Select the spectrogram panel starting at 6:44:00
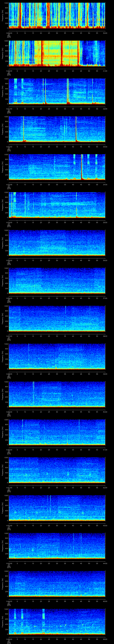Image resolution: width=114 pixels, height=644 pixels. tap(57, 584)
